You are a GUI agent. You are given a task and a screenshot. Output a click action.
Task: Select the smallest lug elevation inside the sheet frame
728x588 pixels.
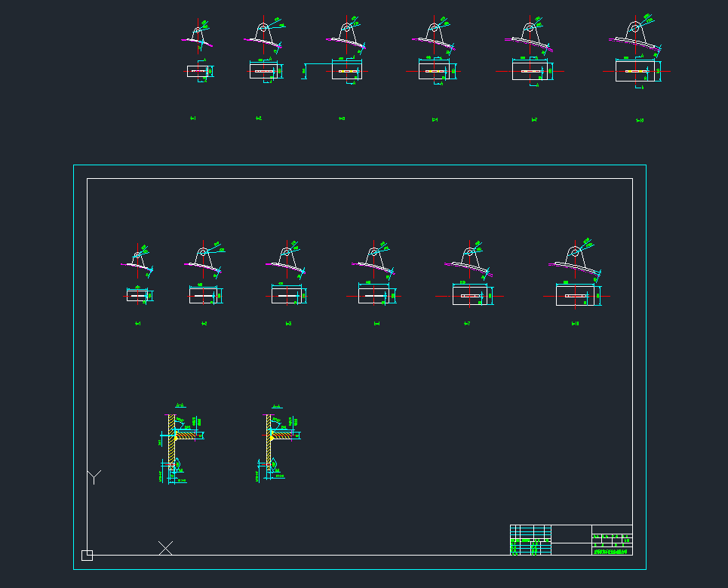[137, 260]
